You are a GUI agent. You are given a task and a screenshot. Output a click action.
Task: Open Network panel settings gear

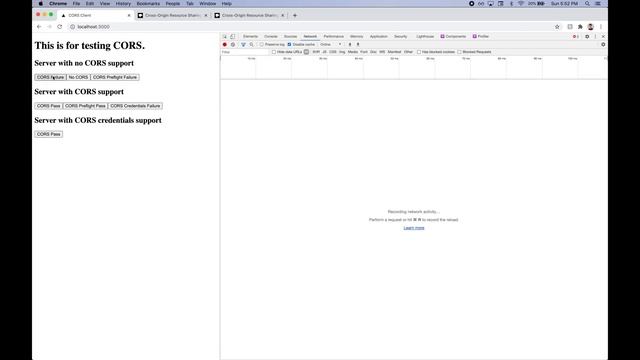603,44
